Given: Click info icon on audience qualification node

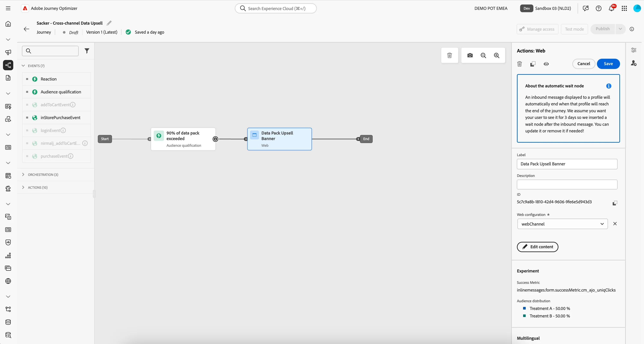Looking at the screenshot, I should [215, 139].
